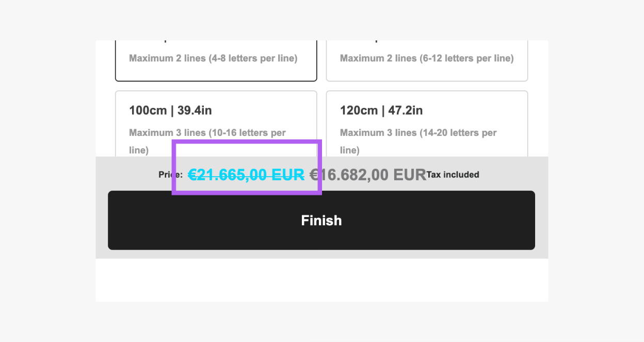Click the light gray page background
The image size is (644, 342).
47,170
